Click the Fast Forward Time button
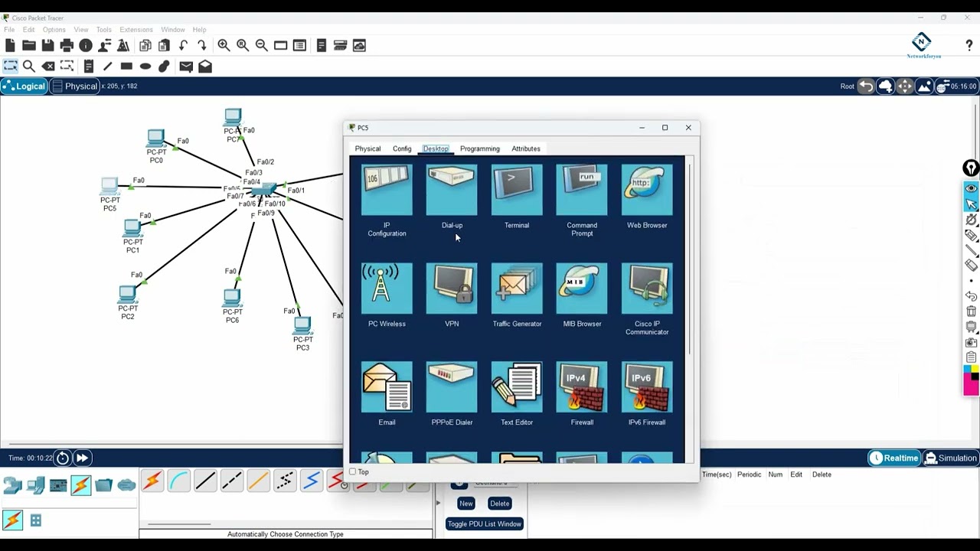Image resolution: width=980 pixels, height=551 pixels. click(x=82, y=458)
